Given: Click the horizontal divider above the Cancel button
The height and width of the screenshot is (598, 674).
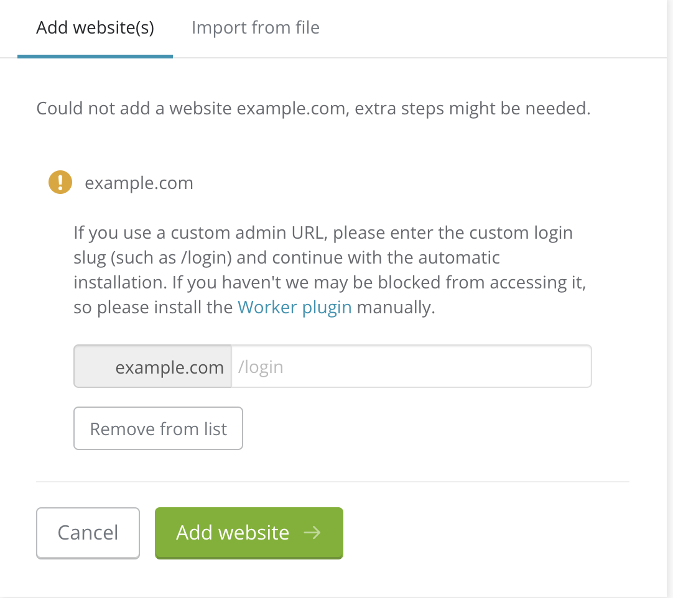Looking at the screenshot, I should coord(332,482).
